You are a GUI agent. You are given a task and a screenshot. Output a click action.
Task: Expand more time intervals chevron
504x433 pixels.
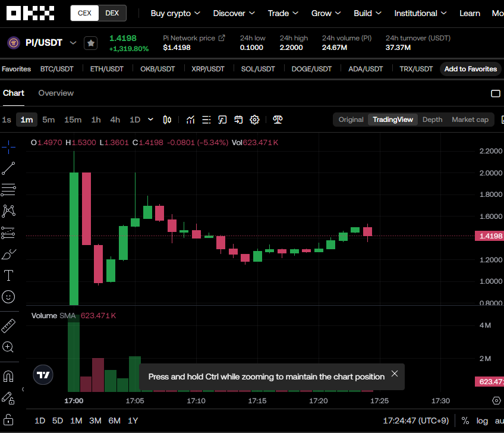pyautogui.click(x=150, y=120)
